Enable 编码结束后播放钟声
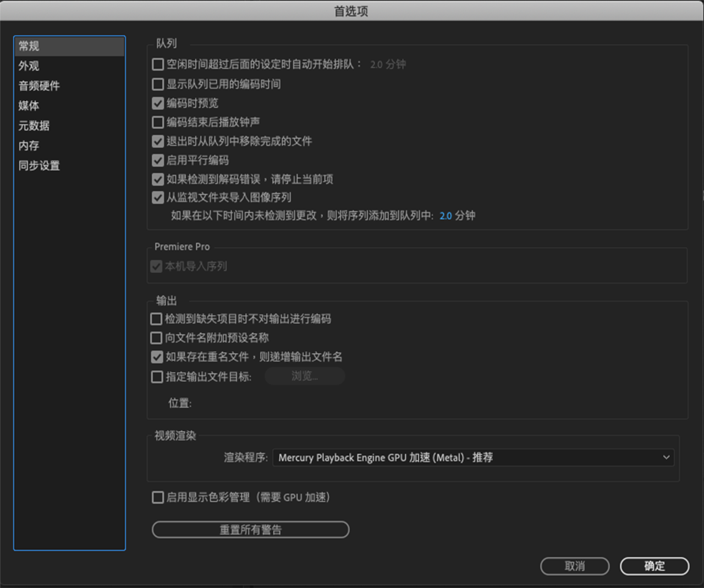 coord(157,122)
